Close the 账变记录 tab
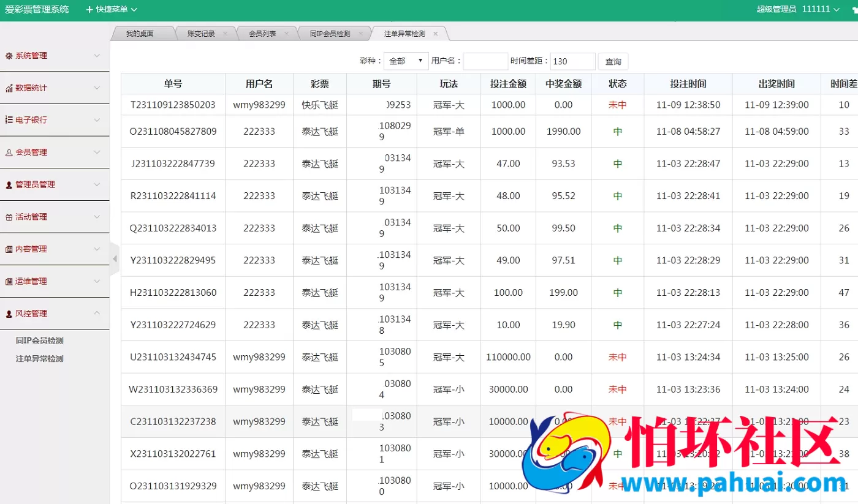 (x=225, y=34)
